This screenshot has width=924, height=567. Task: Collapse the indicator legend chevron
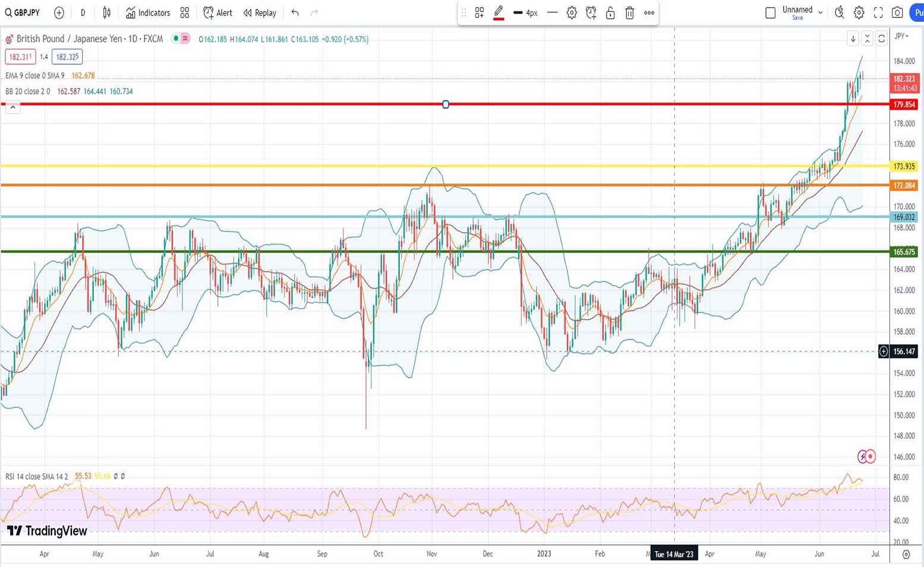coord(12,107)
